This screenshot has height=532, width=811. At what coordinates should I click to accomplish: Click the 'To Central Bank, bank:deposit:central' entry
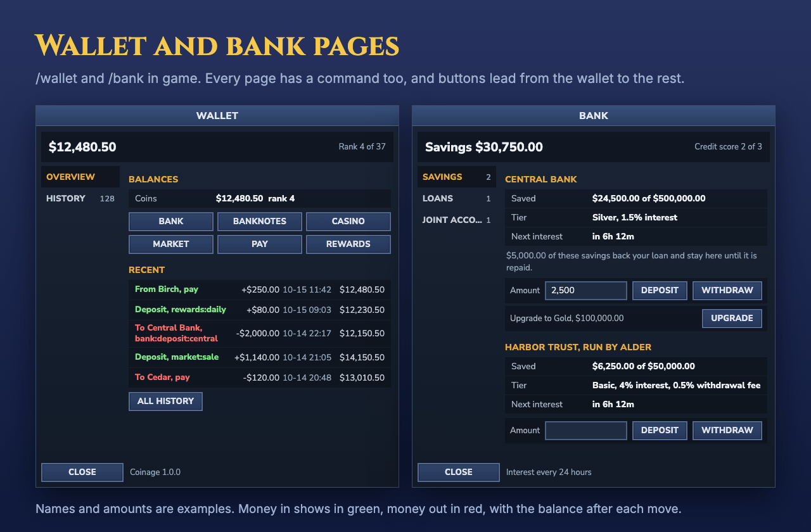point(260,334)
